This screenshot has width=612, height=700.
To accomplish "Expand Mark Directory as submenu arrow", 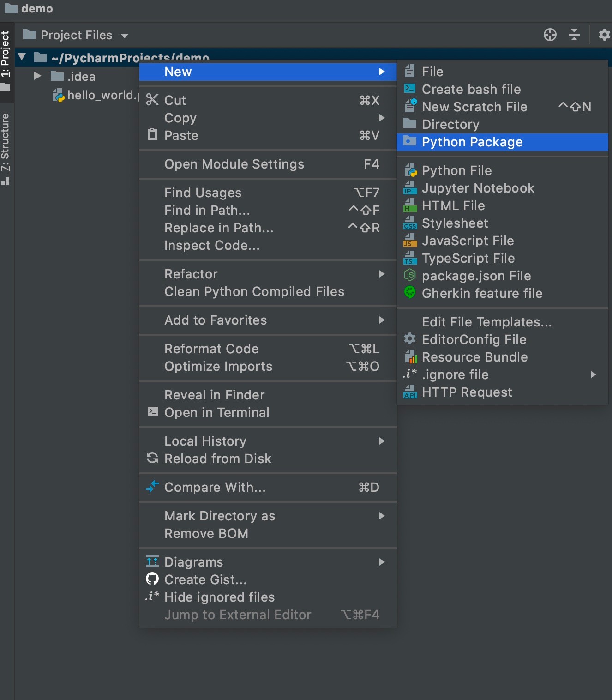I will coord(382,516).
